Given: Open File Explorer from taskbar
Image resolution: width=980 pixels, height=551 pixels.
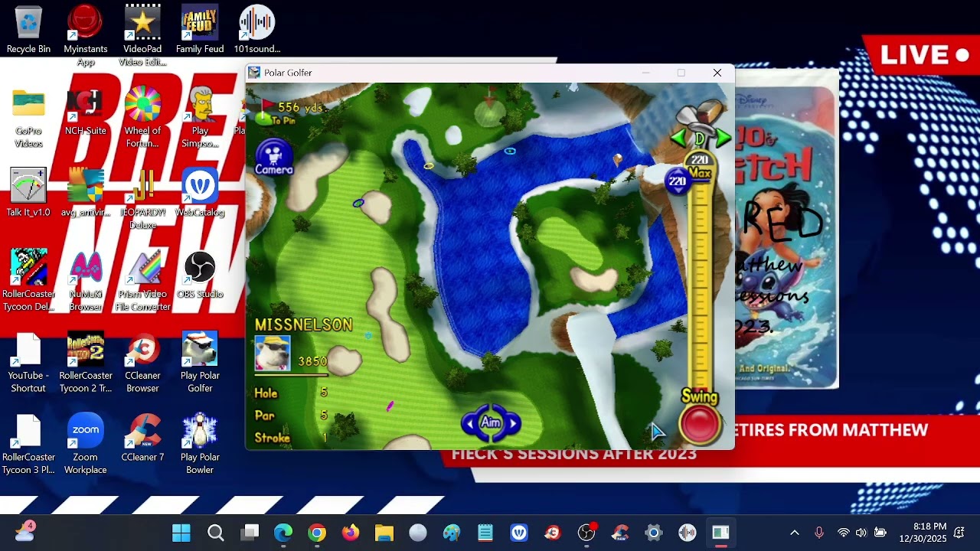Looking at the screenshot, I should (x=384, y=533).
